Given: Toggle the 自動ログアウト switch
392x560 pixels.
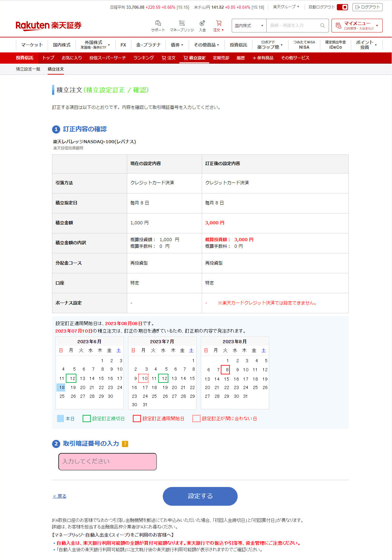Looking at the screenshot, I should pos(342,7).
